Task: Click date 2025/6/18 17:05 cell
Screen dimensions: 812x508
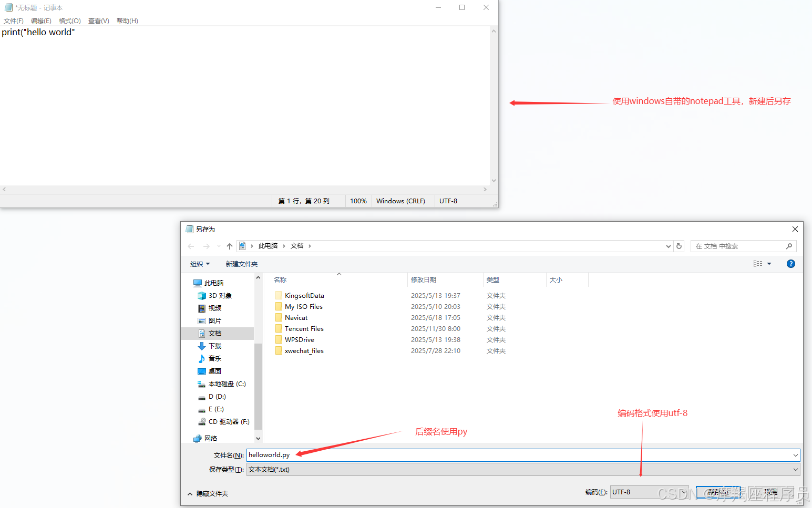Action: [x=436, y=318]
